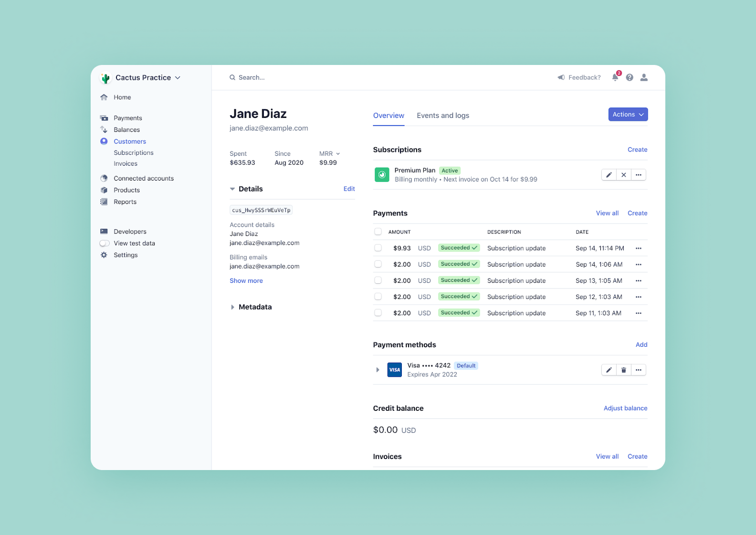
Task: Open Invoices in the sidebar
Action: point(126,164)
